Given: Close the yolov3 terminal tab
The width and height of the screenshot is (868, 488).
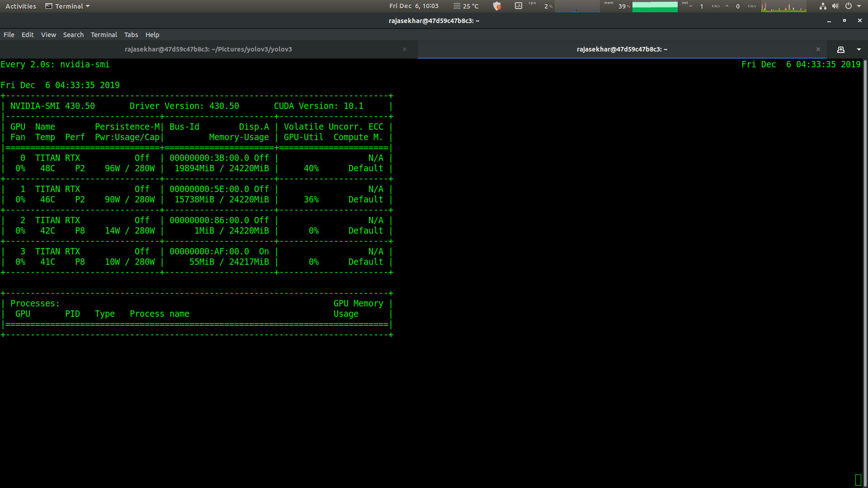Looking at the screenshot, I should click(405, 49).
